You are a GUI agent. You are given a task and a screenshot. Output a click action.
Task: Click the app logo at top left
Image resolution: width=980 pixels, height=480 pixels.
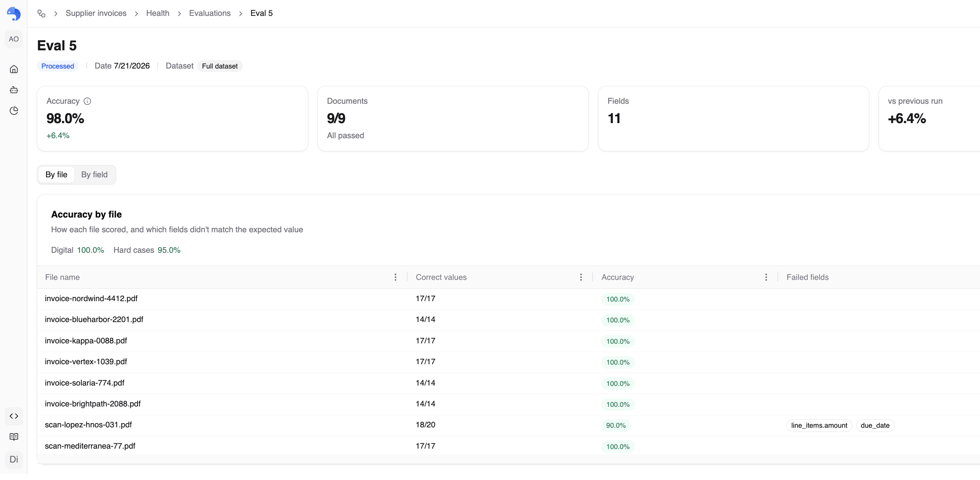pos(14,14)
